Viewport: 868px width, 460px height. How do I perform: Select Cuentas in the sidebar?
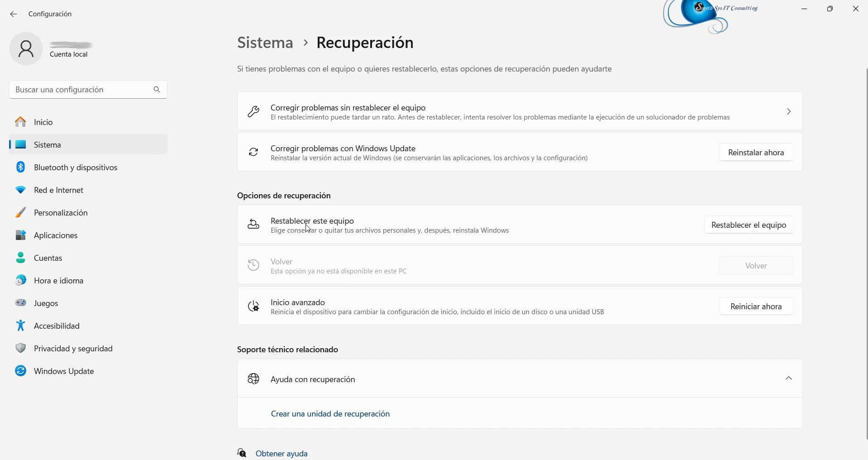[x=48, y=258]
